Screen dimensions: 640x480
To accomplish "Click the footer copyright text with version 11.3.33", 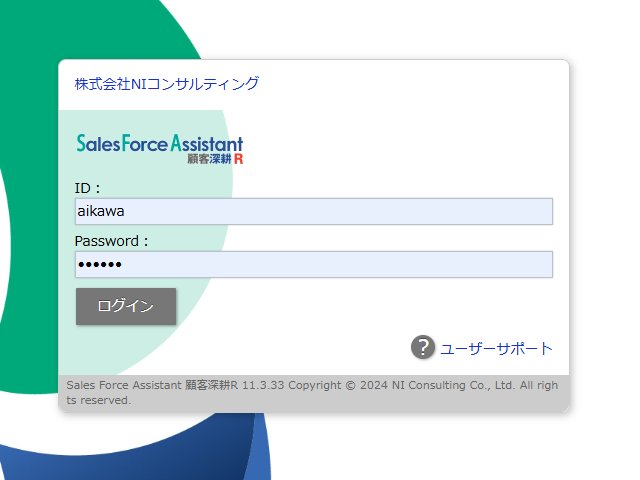I will pyautogui.click(x=312, y=393).
